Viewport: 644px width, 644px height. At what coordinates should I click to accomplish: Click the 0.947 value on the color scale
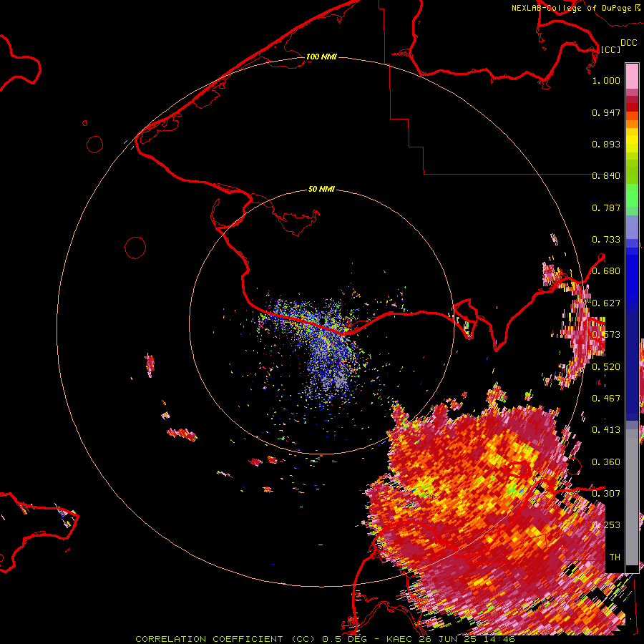coord(606,112)
